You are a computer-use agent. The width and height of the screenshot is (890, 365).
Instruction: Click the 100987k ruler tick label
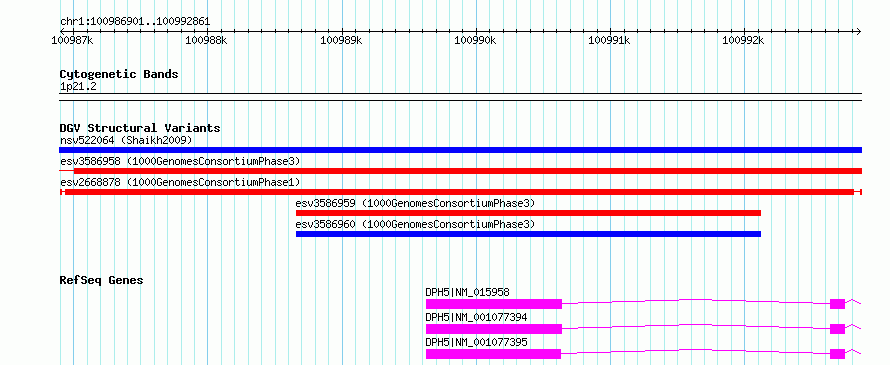pos(73,40)
